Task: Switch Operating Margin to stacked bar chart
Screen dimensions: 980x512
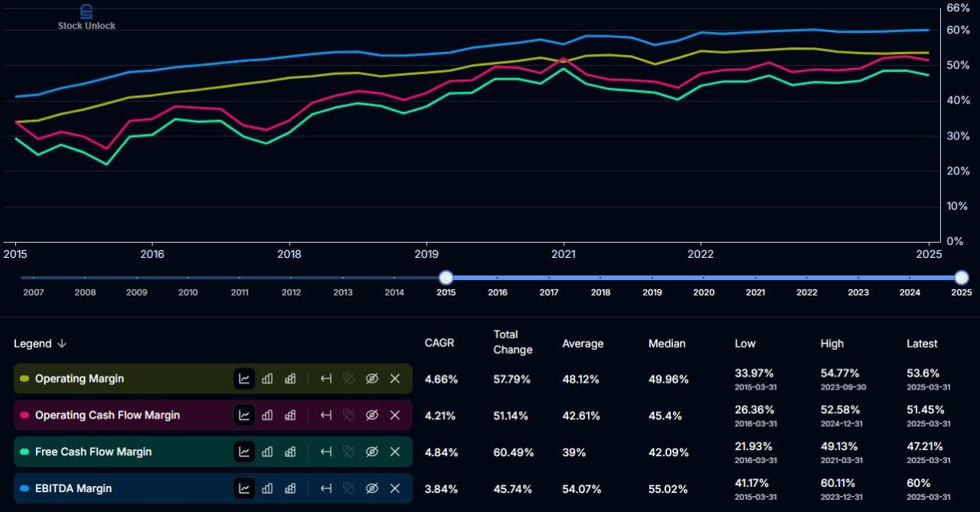Action: 290,378
